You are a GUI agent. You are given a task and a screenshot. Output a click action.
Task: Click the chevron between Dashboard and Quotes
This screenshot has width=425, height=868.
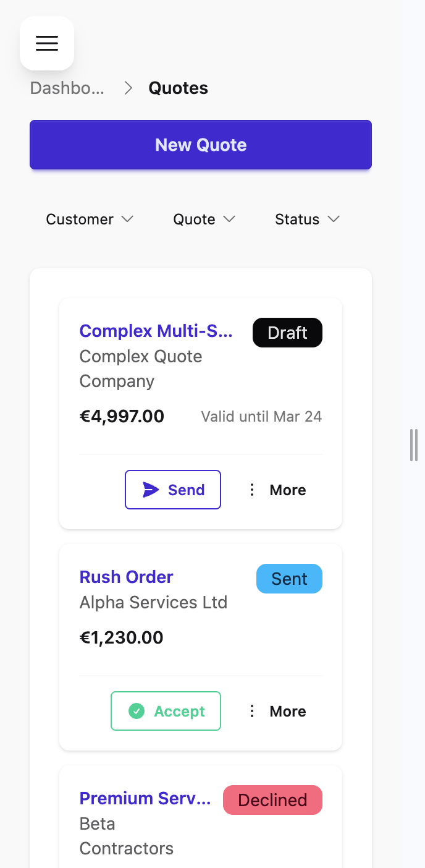(x=128, y=88)
